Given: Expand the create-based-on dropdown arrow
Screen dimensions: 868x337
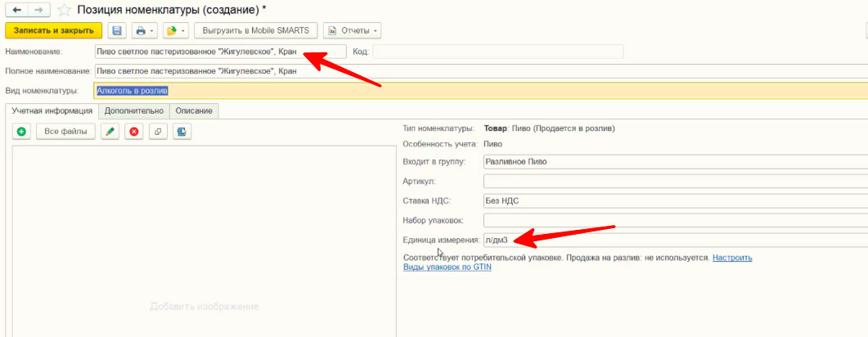Looking at the screenshot, I should [x=183, y=30].
